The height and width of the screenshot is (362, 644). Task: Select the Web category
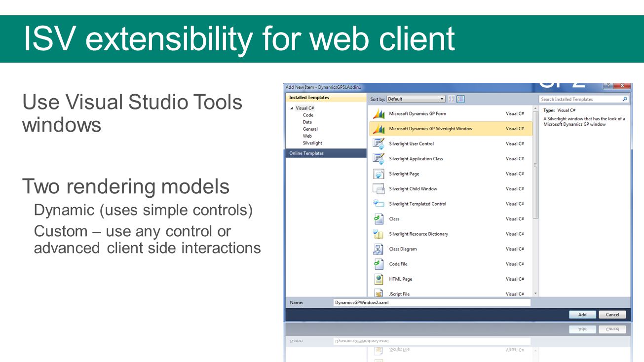[307, 136]
